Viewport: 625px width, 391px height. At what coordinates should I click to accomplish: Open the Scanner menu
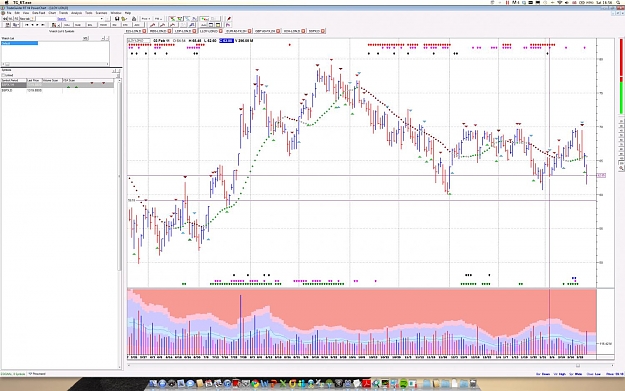pos(101,13)
